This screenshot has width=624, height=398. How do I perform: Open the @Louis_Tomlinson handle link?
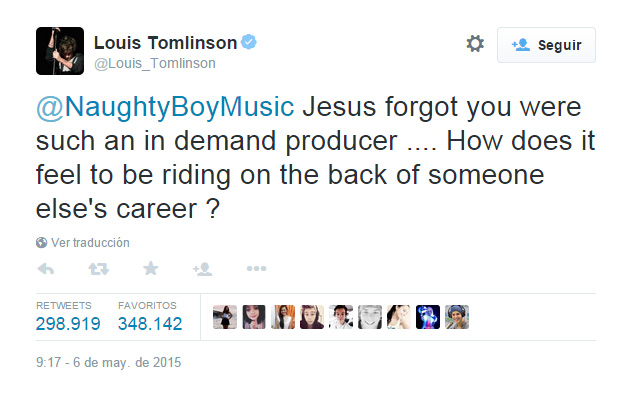point(155,63)
